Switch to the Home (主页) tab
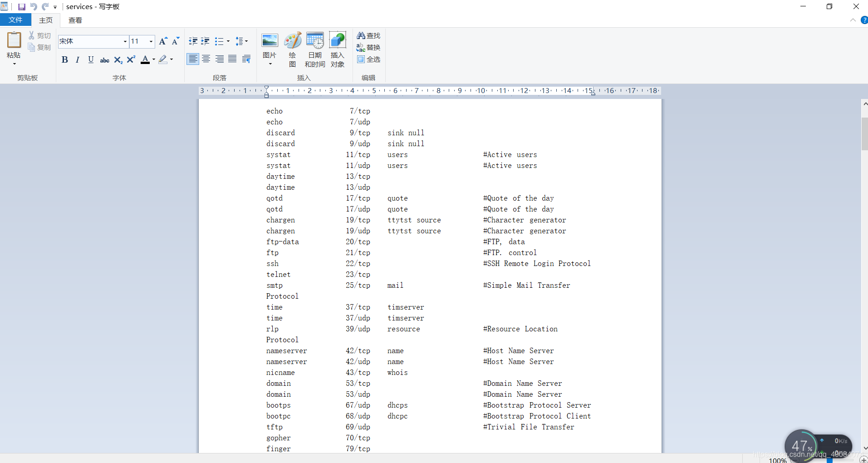This screenshot has width=868, height=463. 46,20
